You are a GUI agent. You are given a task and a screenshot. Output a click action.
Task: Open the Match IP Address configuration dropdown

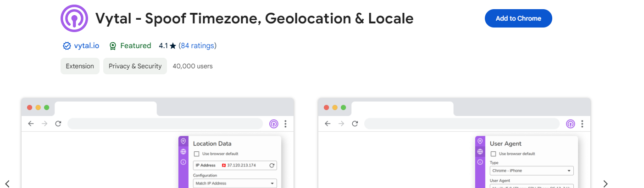235,183
